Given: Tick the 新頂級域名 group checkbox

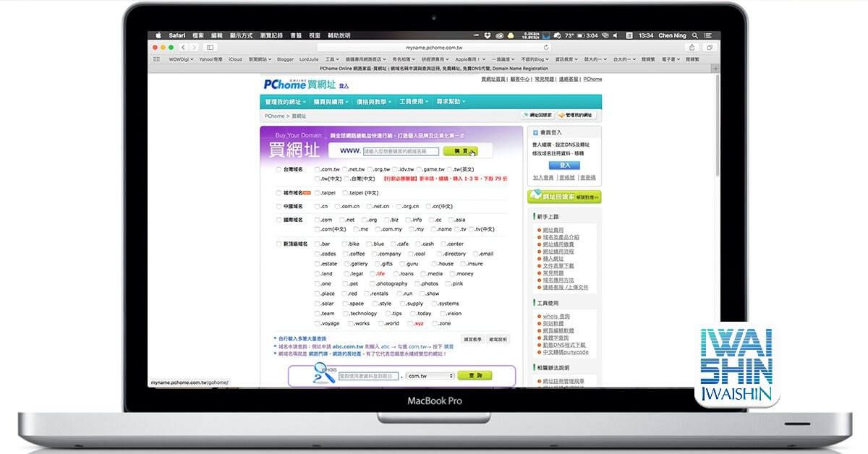Looking at the screenshot, I should point(279,244).
